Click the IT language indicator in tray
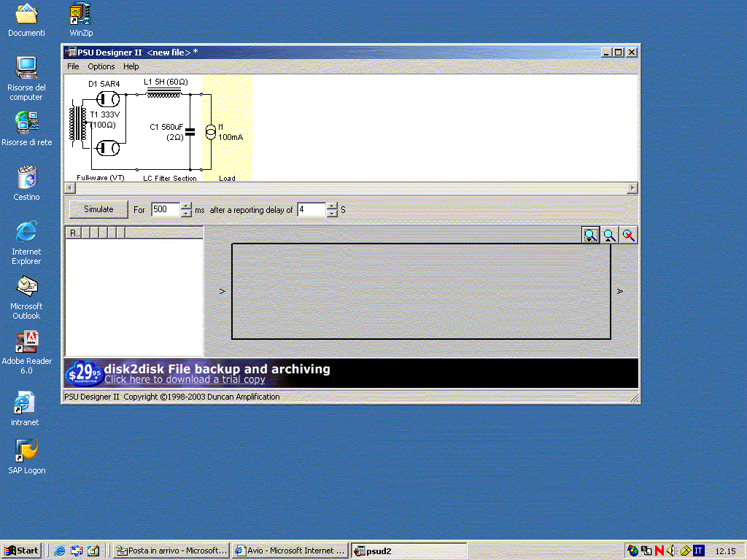 (x=698, y=551)
